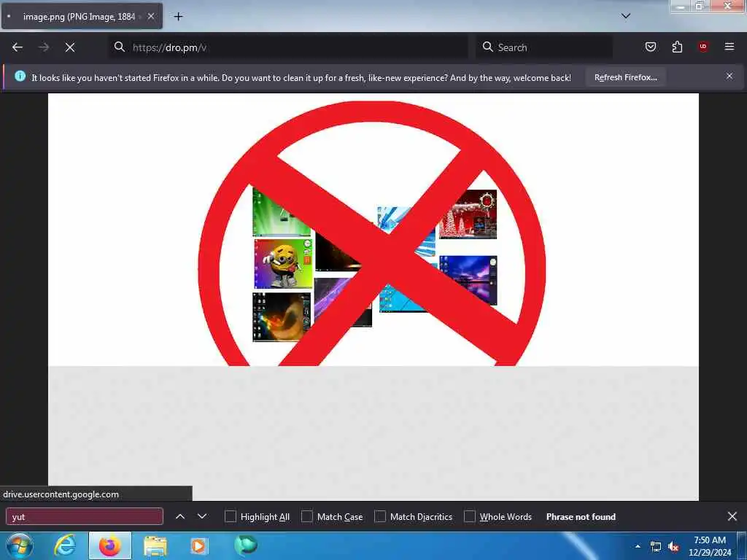This screenshot has width=747, height=560.
Task: Enable Match Diacritics checkbox
Action: pyautogui.click(x=380, y=517)
